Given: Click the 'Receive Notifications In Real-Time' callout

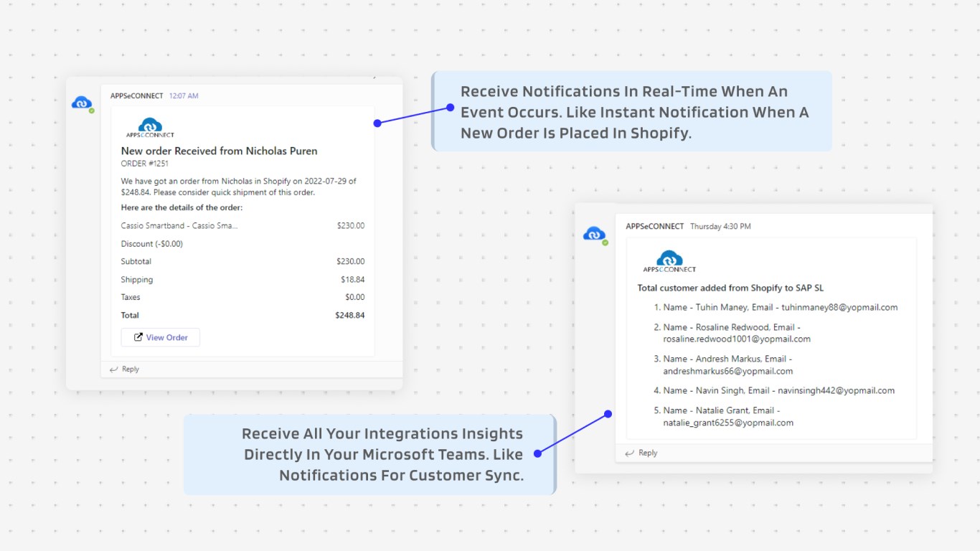Looking at the screenshot, I should click(632, 111).
